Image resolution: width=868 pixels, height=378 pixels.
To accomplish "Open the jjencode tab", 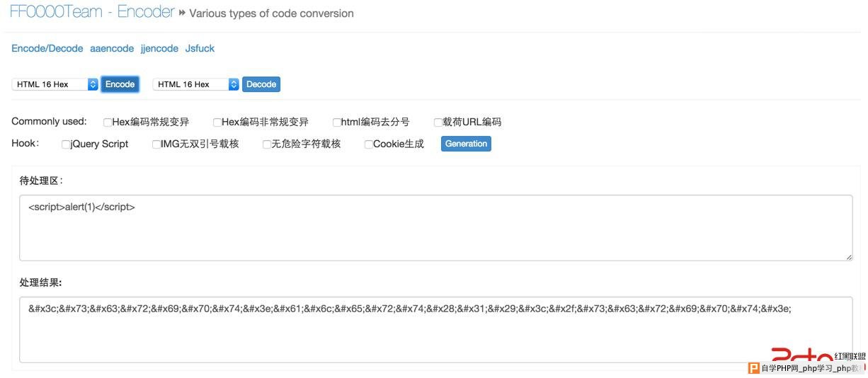I will point(159,49).
